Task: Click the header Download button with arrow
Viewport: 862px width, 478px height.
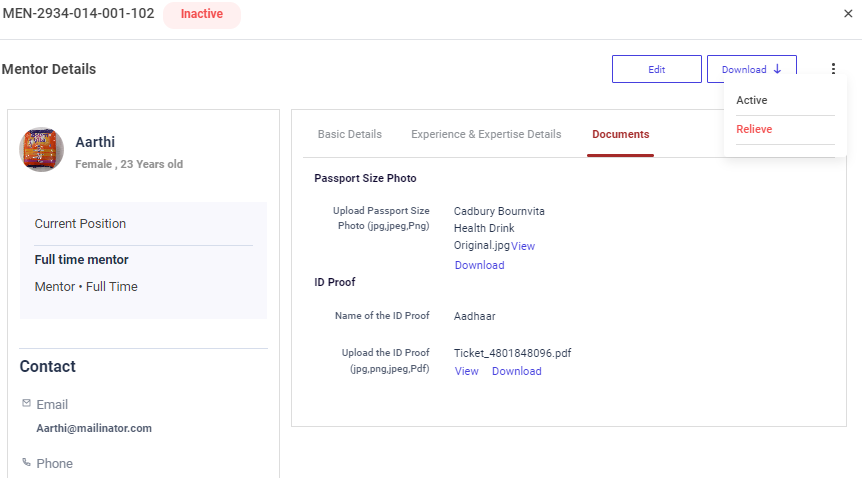Action: point(751,69)
